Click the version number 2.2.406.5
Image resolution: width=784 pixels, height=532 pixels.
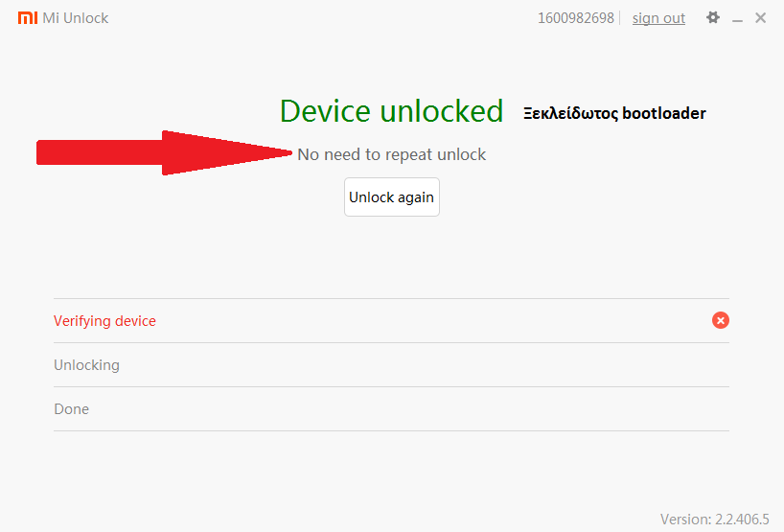pyautogui.click(x=741, y=520)
